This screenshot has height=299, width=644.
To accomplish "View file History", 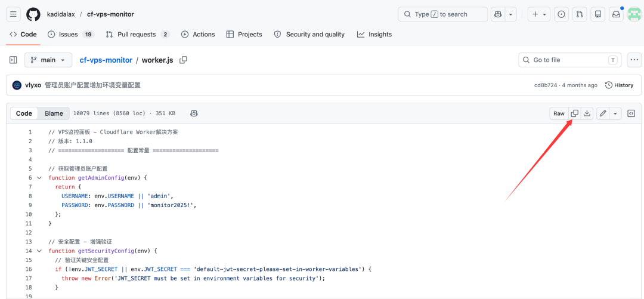I will coord(620,85).
